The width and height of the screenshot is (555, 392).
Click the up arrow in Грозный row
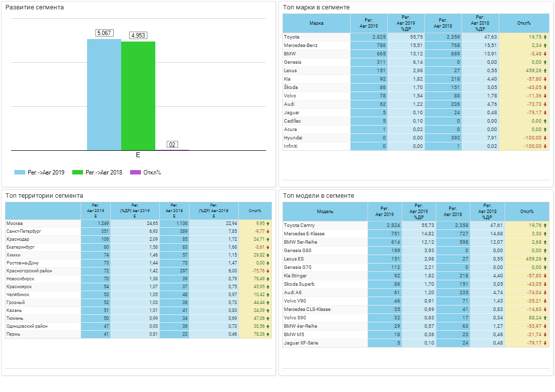tap(268, 303)
